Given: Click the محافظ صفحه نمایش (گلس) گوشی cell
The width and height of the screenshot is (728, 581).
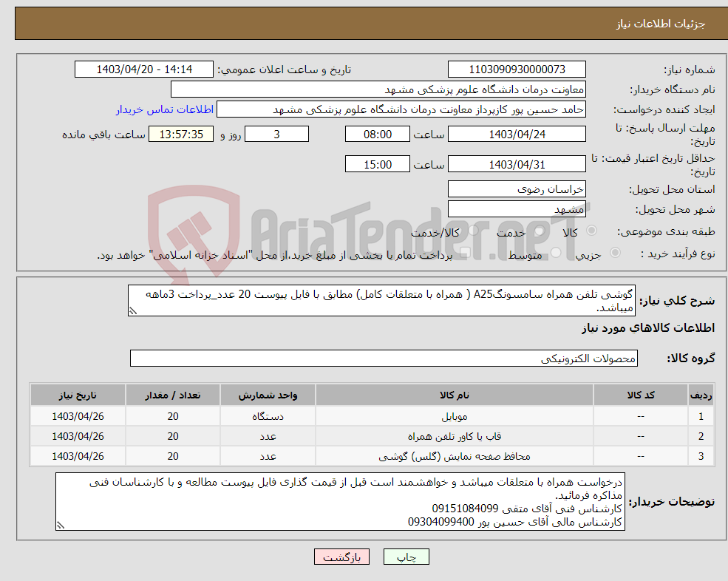Looking at the screenshot, I should pos(454,456).
